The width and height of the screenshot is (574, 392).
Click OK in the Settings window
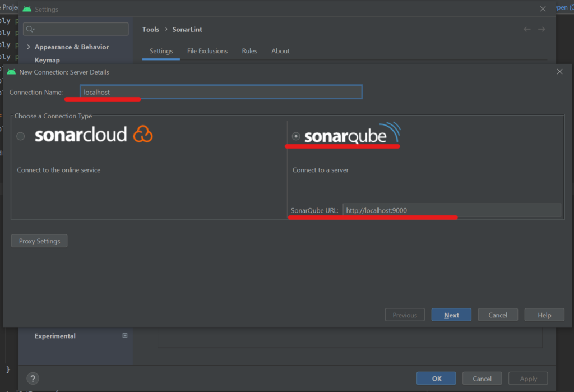pyautogui.click(x=436, y=379)
